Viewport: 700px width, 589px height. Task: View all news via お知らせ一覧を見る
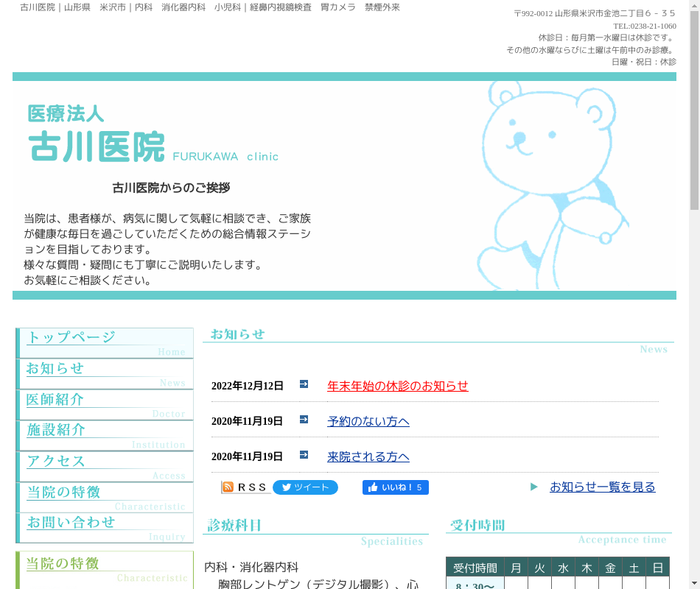click(x=602, y=487)
